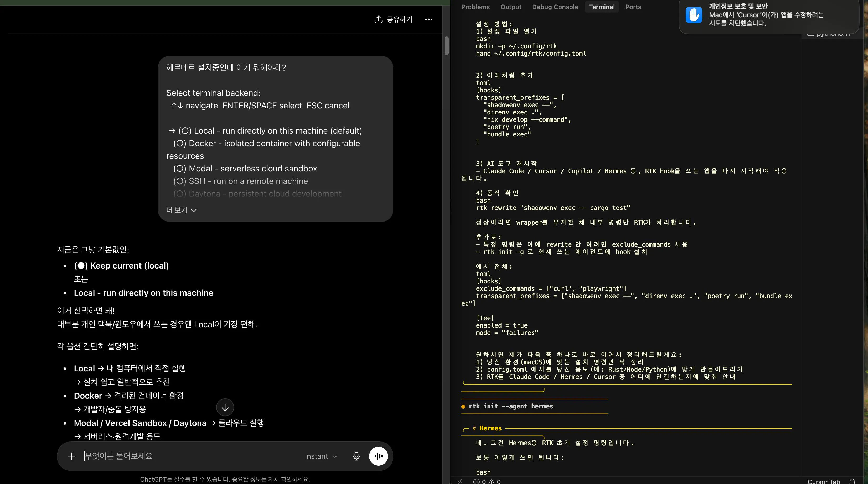Image resolution: width=868 pixels, height=484 pixels.
Task: Click the "enabled = true" line in terminal
Action: pyautogui.click(x=502, y=325)
